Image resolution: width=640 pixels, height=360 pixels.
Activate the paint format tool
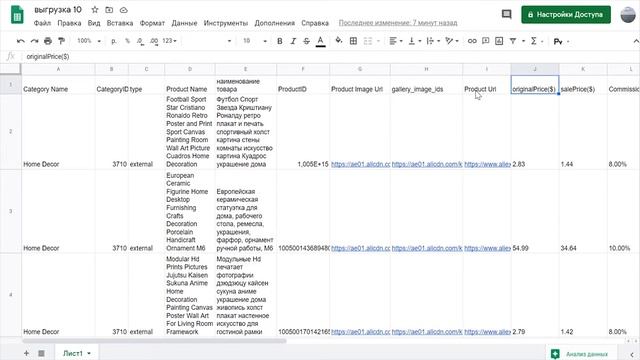tap(61, 41)
